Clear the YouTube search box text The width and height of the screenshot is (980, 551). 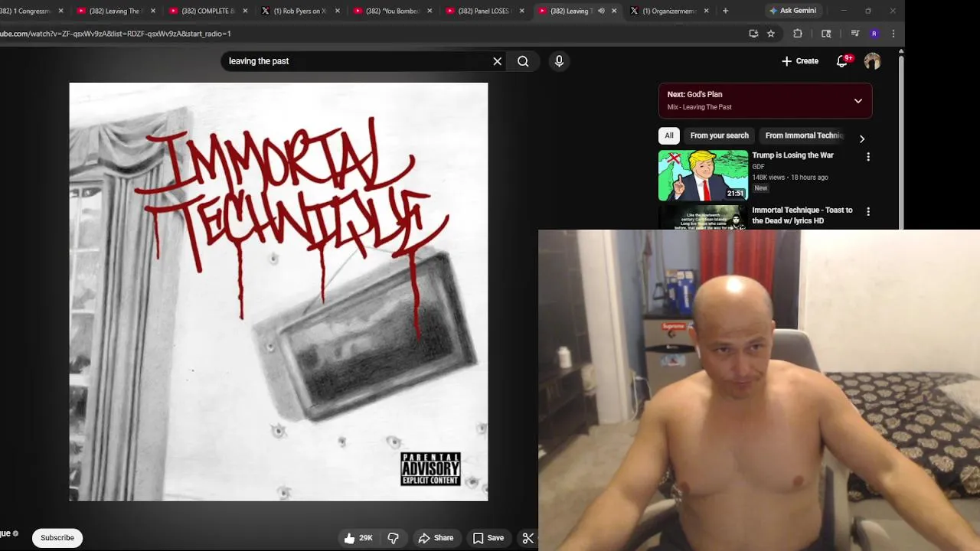(x=498, y=61)
